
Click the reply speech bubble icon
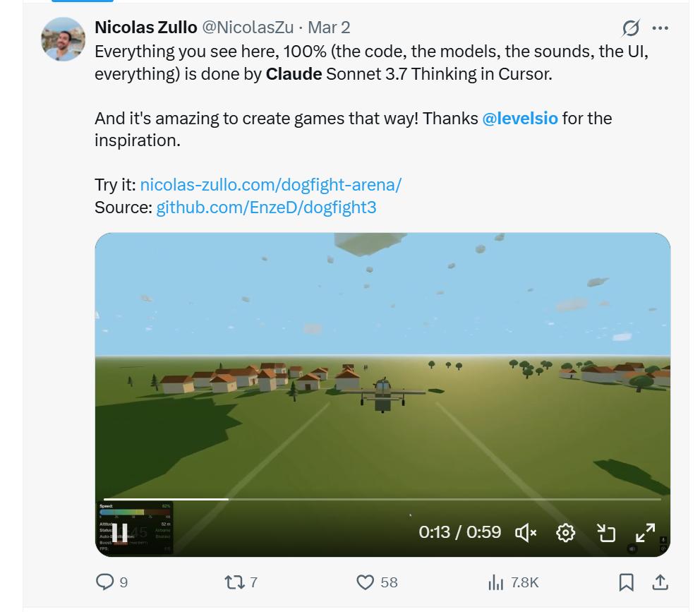105,582
